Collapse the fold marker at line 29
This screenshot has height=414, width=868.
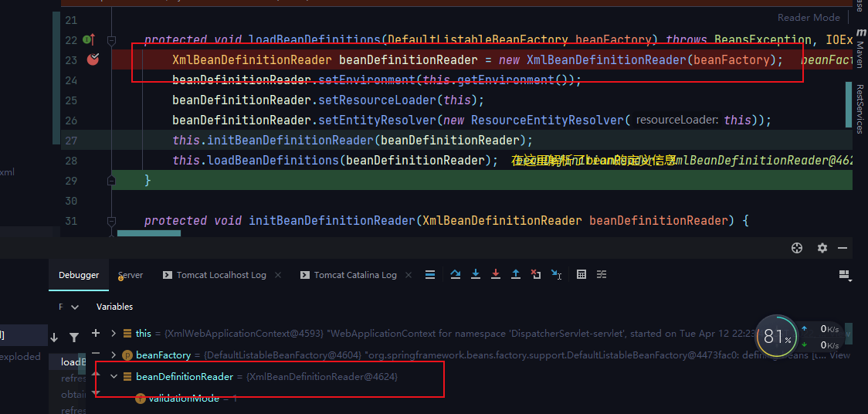pos(111,181)
